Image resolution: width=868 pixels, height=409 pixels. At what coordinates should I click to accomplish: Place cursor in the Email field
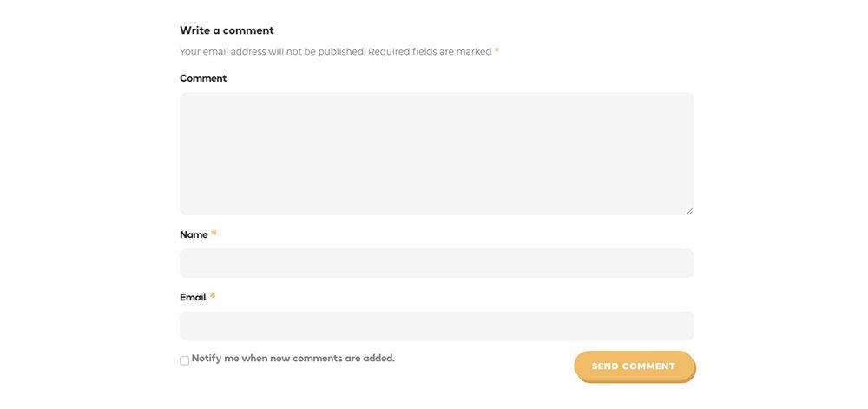(x=437, y=326)
